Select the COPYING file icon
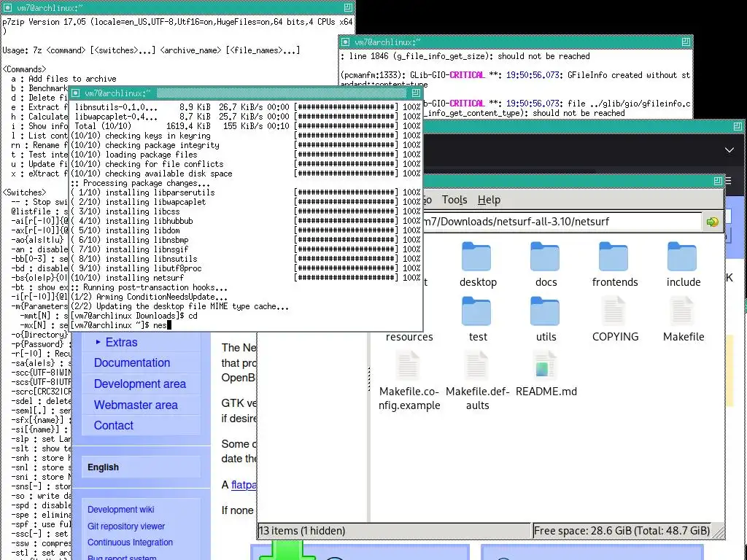 (x=614, y=312)
